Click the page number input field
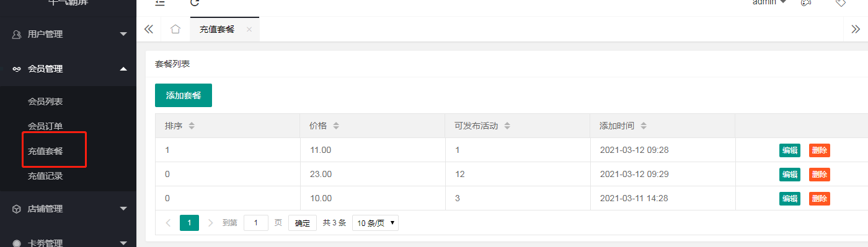The height and width of the screenshot is (247, 868). pyautogui.click(x=256, y=223)
